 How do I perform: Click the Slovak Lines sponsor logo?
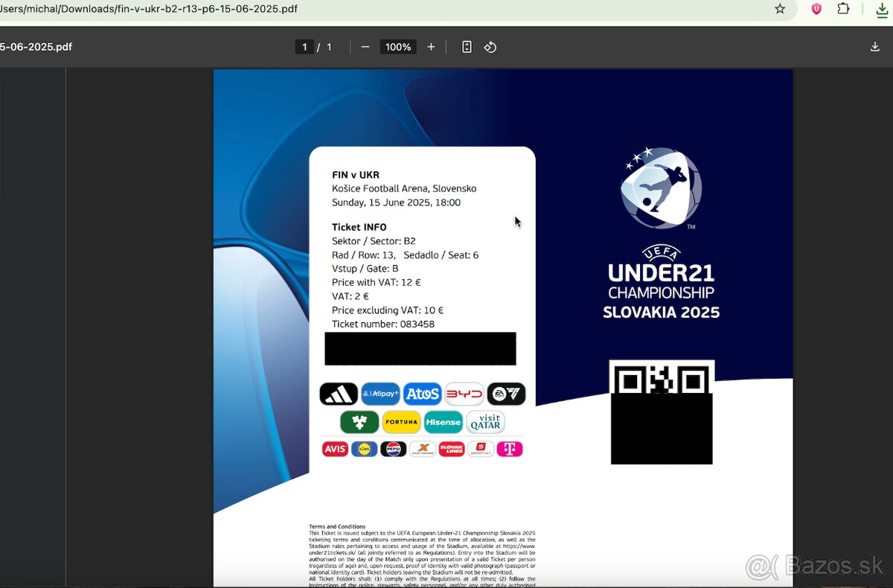tap(452, 449)
